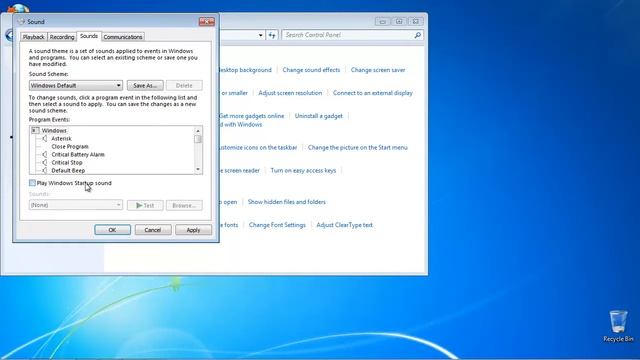
Task: Open the Recycle Bin on the desktop
Action: tap(618, 325)
